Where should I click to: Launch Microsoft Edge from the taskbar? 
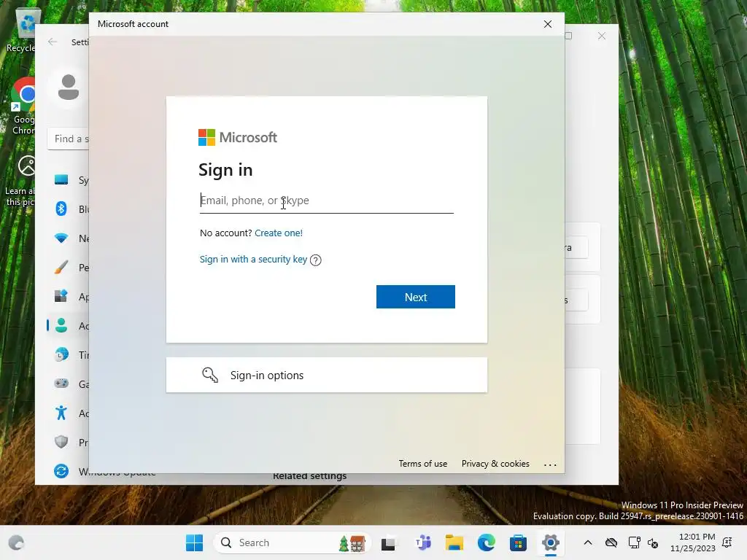pyautogui.click(x=486, y=542)
